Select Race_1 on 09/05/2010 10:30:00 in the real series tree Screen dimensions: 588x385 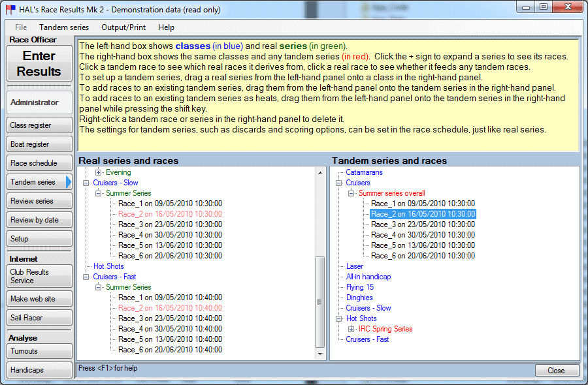click(171, 204)
